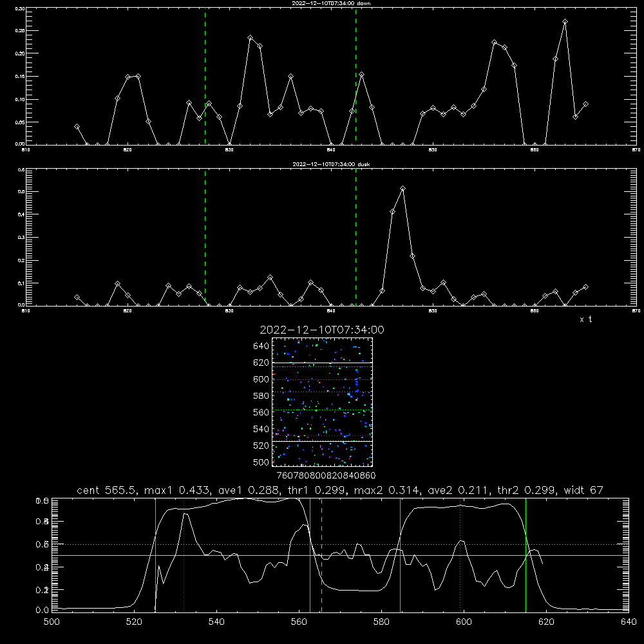Click the 'max1 0.433' value text
The width and height of the screenshot is (644, 644).
[x=178, y=490]
